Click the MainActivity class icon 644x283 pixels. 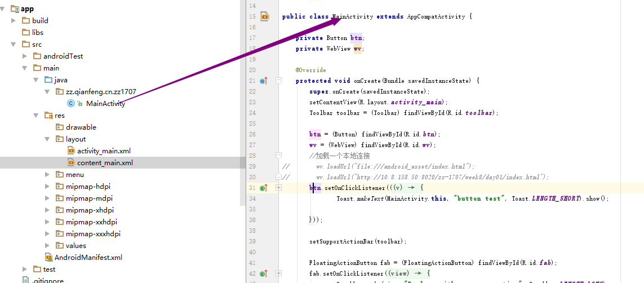pos(70,104)
